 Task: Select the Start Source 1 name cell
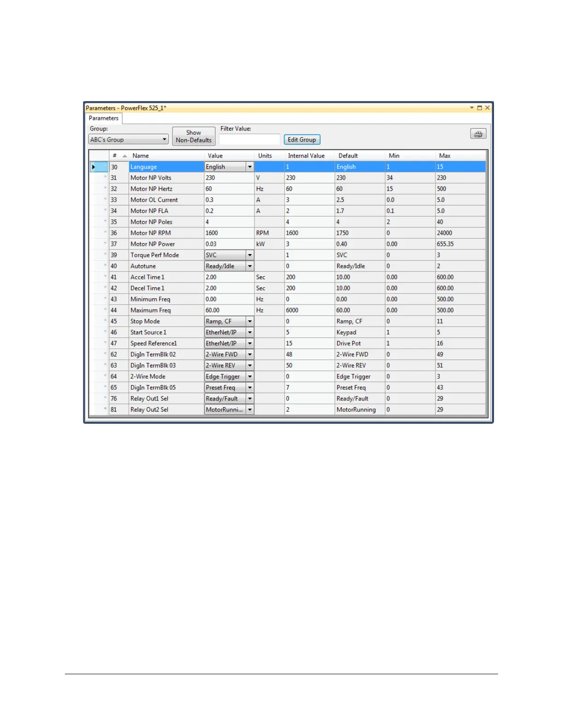(167, 332)
